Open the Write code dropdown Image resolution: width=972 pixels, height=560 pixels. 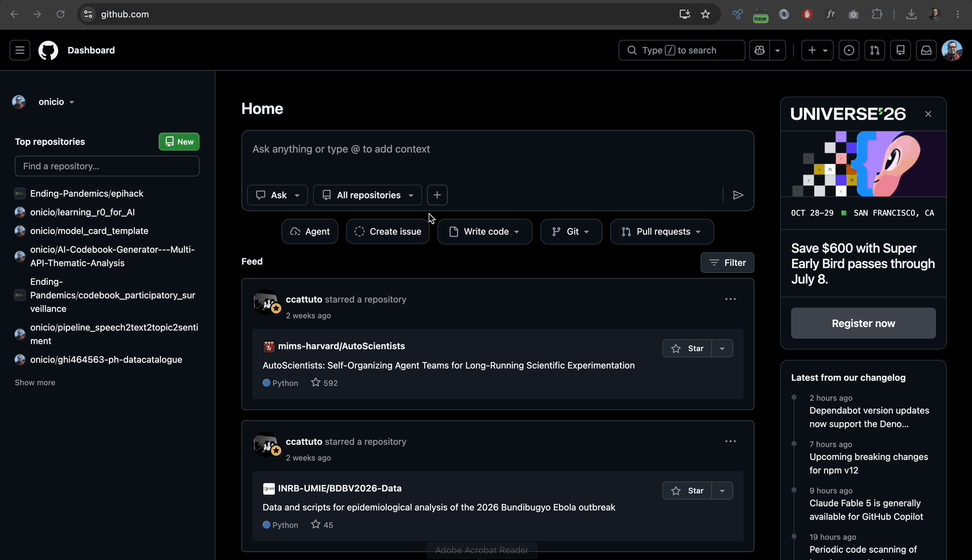(485, 232)
